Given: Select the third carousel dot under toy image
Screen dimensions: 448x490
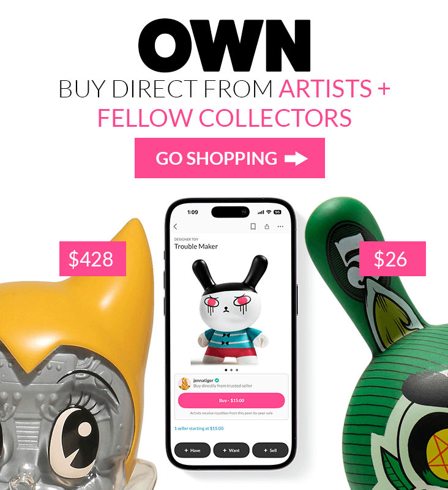Looking at the screenshot, I should [237, 370].
